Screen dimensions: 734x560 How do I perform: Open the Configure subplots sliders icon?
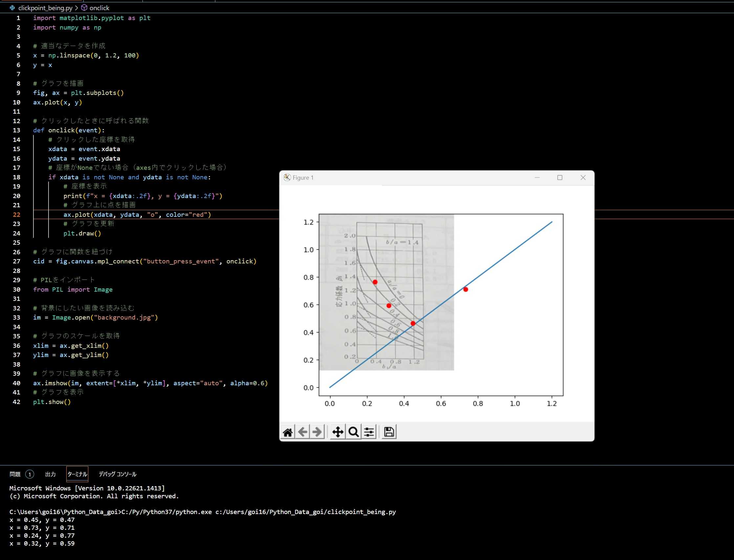coord(369,432)
